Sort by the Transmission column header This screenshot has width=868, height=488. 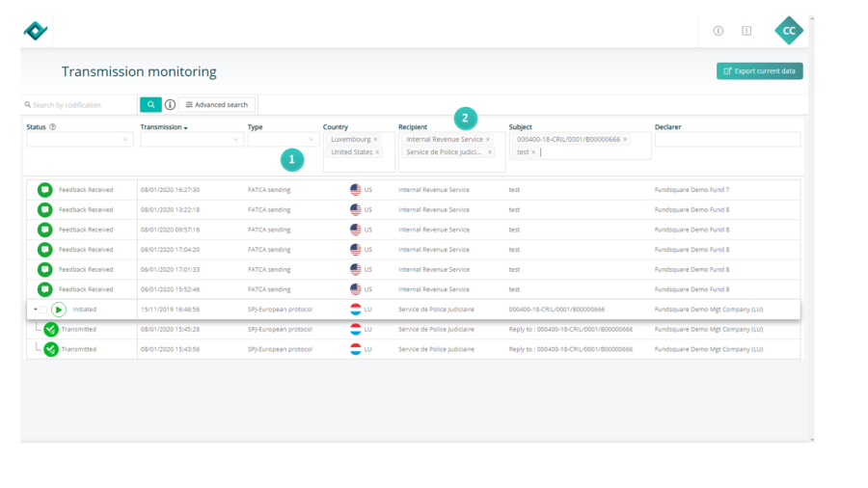[163, 127]
